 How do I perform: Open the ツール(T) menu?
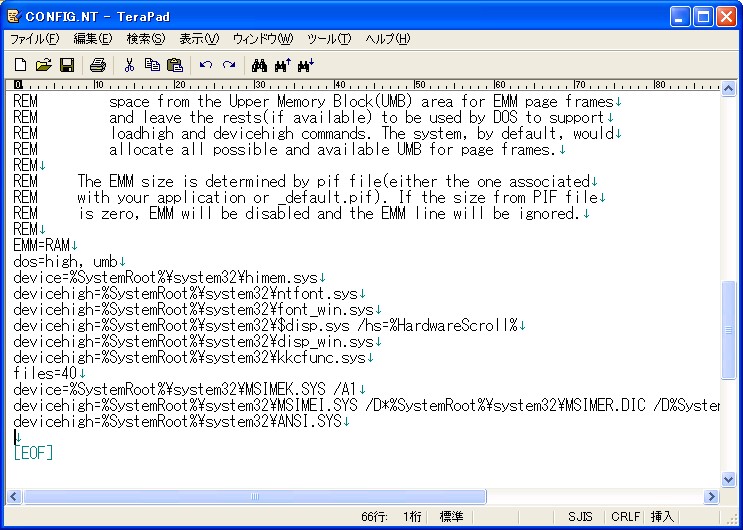(x=329, y=39)
